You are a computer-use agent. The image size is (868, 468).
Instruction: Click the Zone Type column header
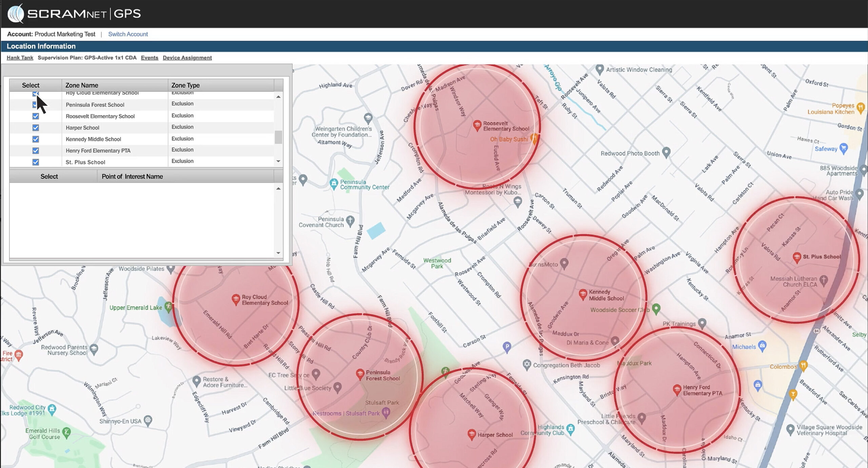pyautogui.click(x=221, y=85)
